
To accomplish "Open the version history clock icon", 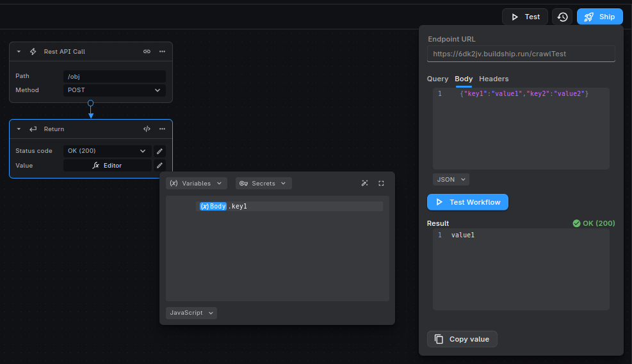I will tap(562, 17).
